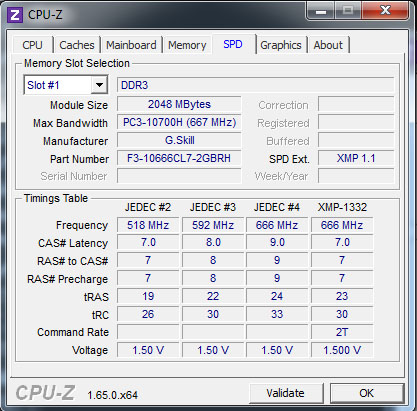Click the empty Buffered field

click(x=356, y=140)
